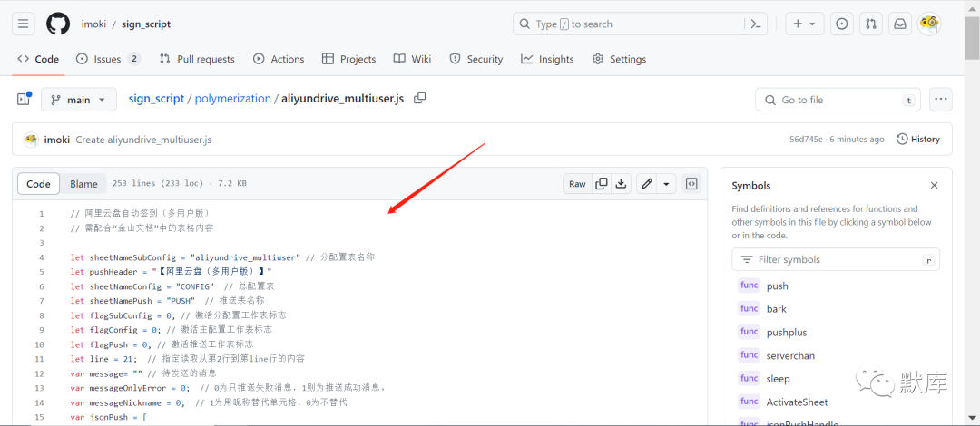Open the polymerization folder breadcrumb
This screenshot has width=980, height=426.
[233, 99]
